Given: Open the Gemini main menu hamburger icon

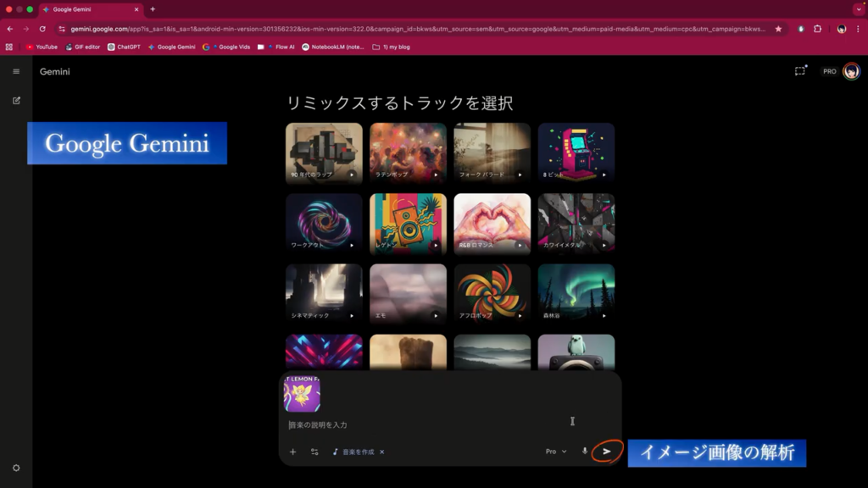Looking at the screenshot, I should click(16, 71).
